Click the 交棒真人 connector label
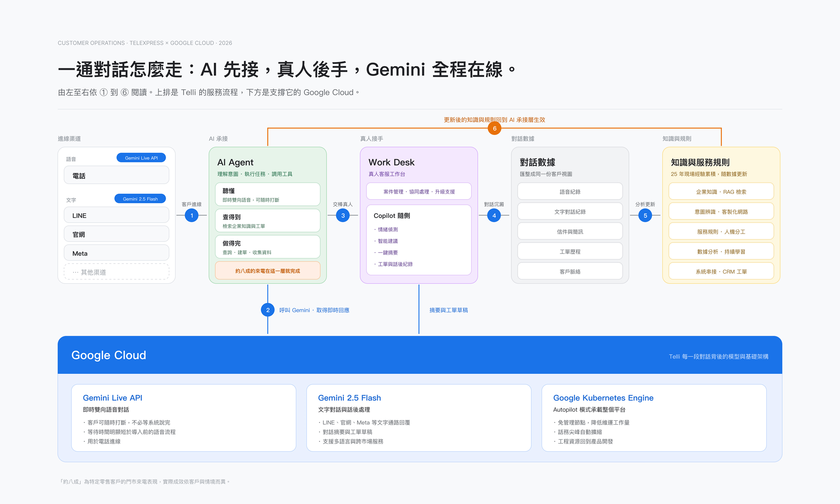The image size is (840, 504). [x=343, y=204]
